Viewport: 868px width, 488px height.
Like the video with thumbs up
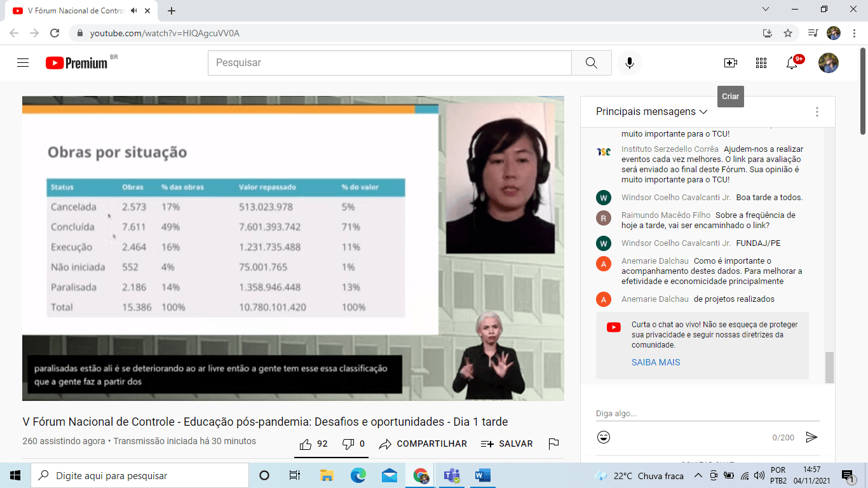[x=306, y=444]
